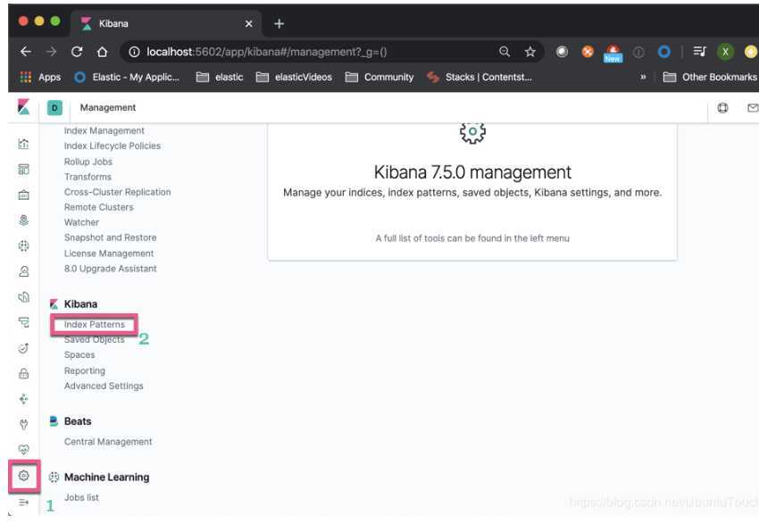Open the Other Bookmarks folder
The width and height of the screenshot is (759, 532).
tap(710, 77)
